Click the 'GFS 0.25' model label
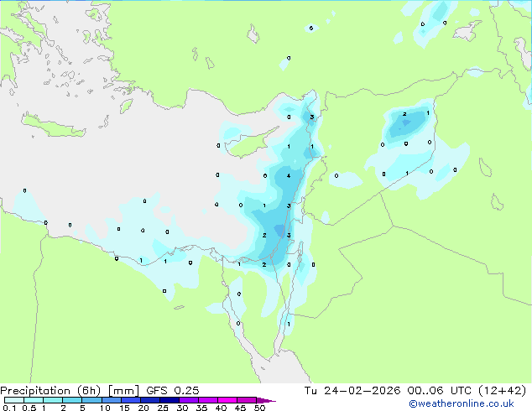The height and width of the screenshot is (411, 532). pyautogui.click(x=172, y=391)
